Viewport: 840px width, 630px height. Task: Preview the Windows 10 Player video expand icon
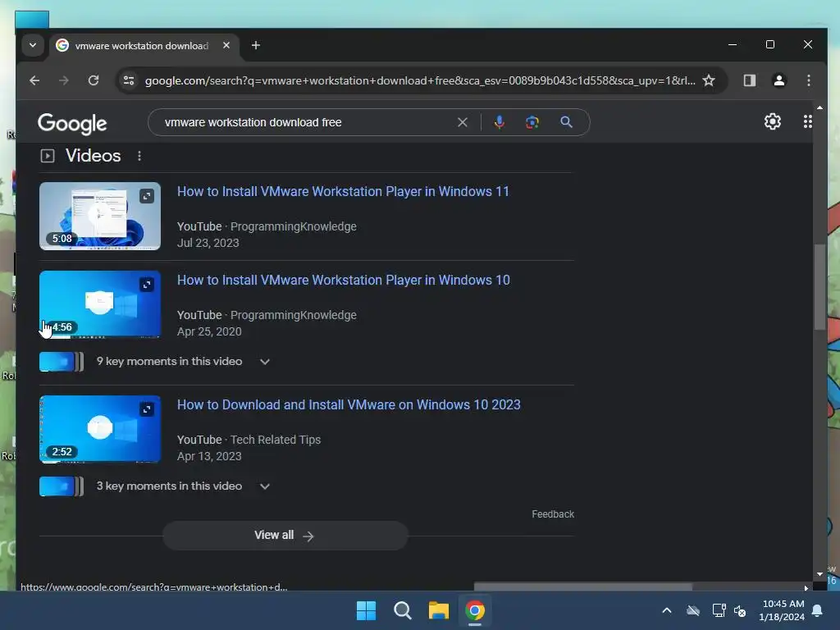click(x=147, y=285)
